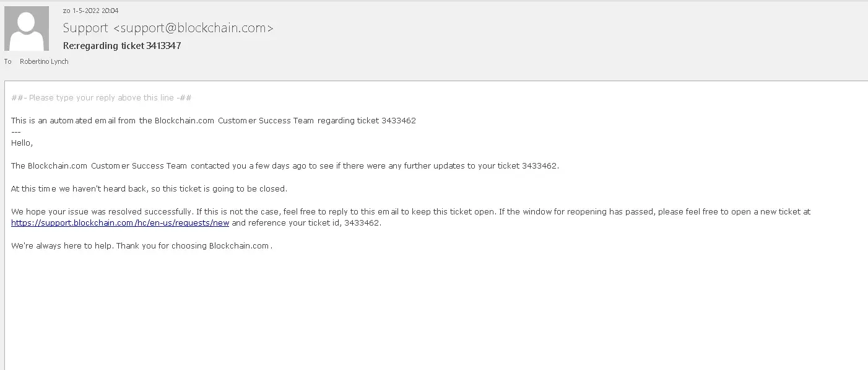
Task: Click the sender's avatar picture
Action: point(27,29)
